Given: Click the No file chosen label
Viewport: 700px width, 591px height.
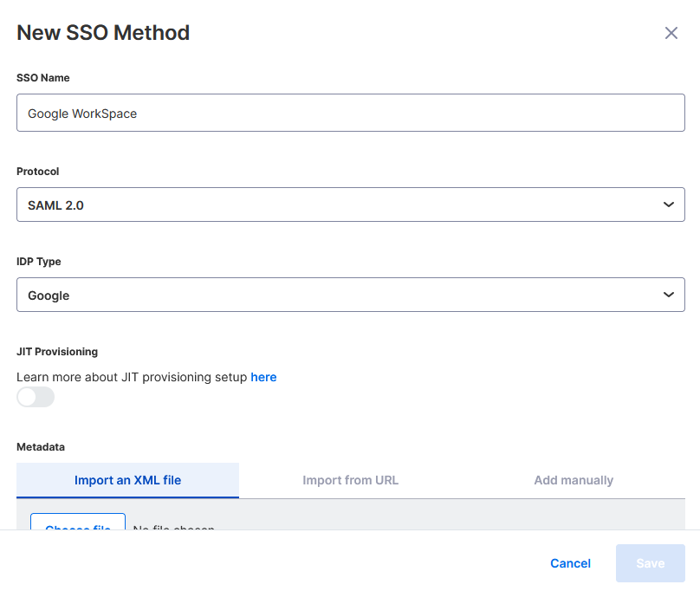Looking at the screenshot, I should [x=173, y=529].
